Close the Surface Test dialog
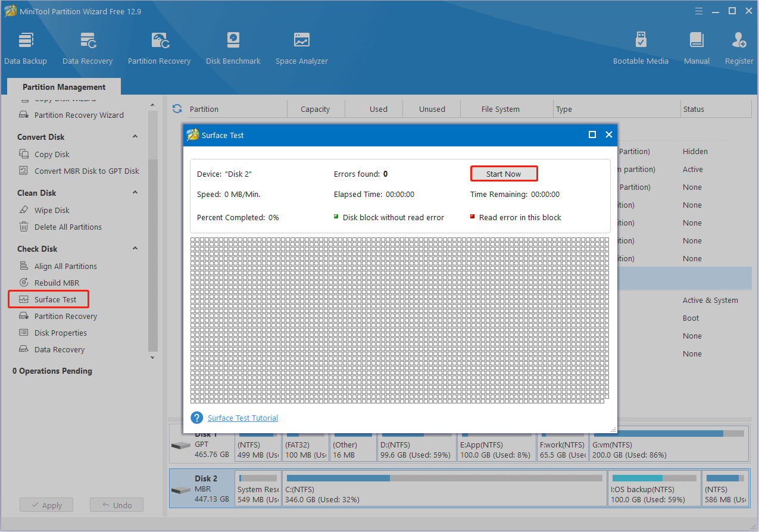 (x=609, y=135)
